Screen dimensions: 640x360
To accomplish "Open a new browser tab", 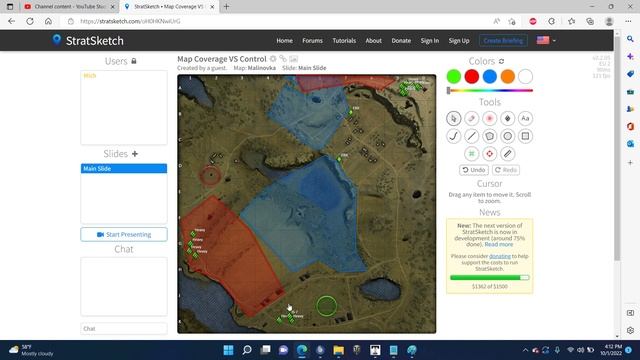I will pyautogui.click(x=227, y=7).
